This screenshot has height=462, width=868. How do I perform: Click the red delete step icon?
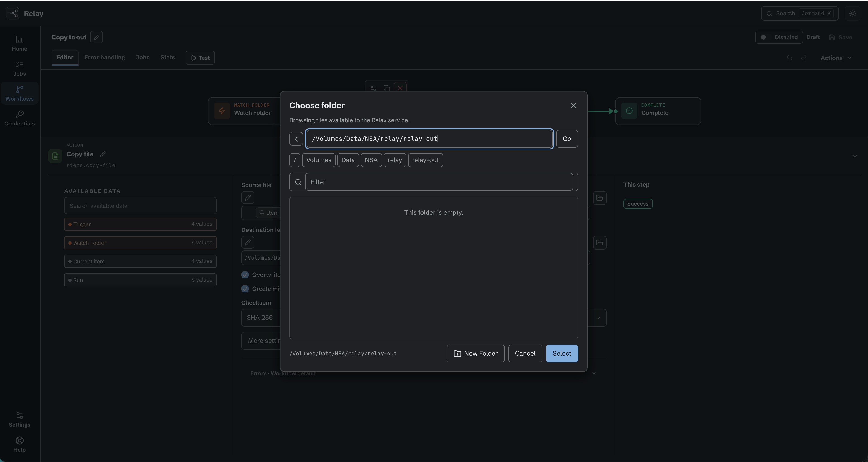400,88
